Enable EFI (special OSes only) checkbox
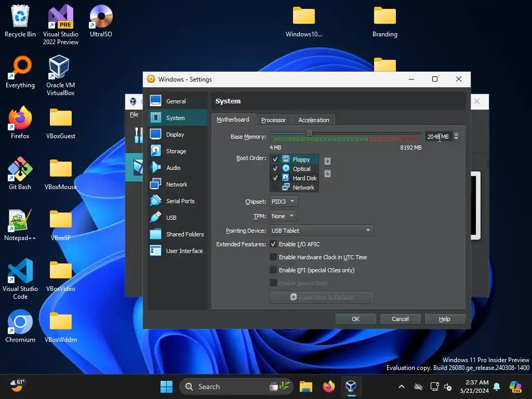 click(x=273, y=270)
